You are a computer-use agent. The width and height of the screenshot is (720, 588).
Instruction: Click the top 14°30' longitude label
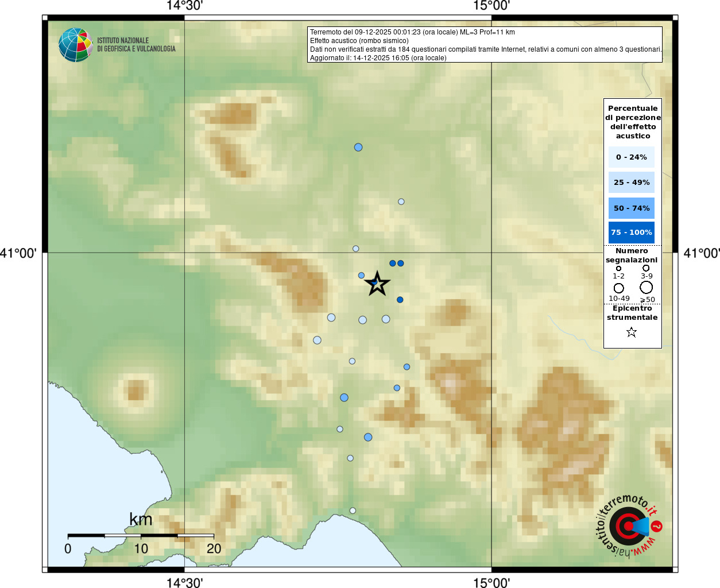pyautogui.click(x=184, y=6)
